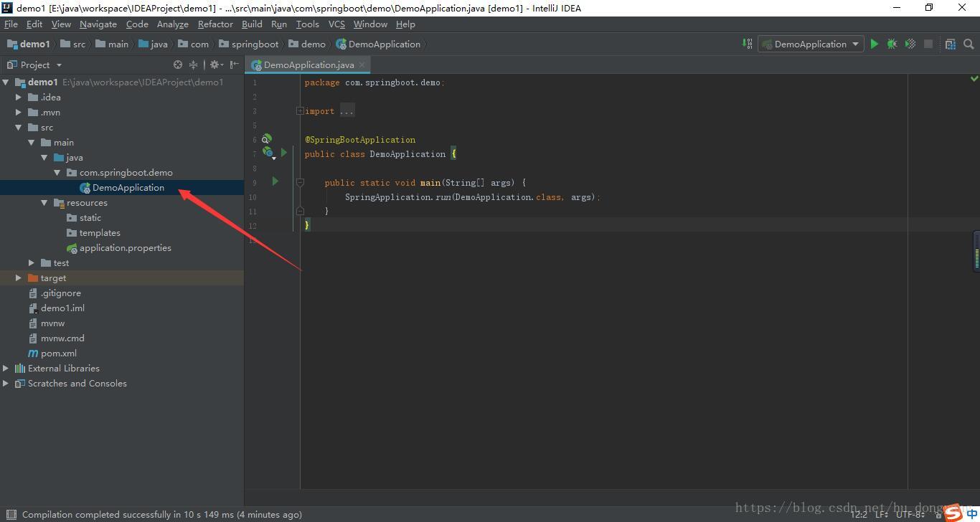Click cursor position 12:2 in status bar
980x522 pixels.
pos(858,514)
